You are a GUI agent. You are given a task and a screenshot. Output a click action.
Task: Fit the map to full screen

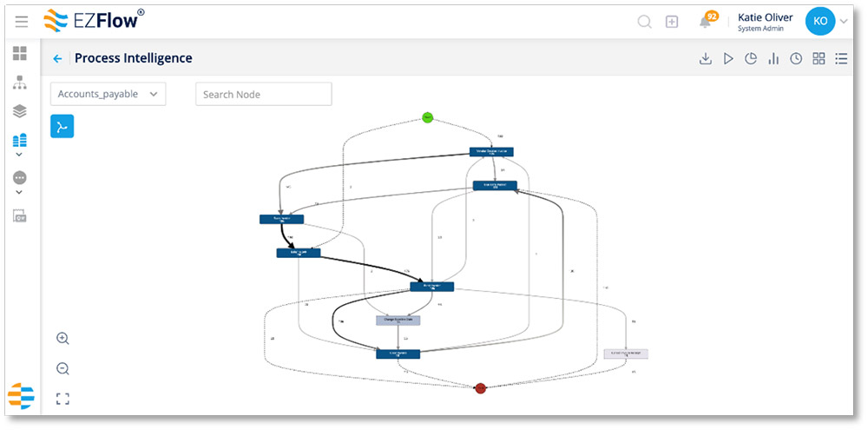(x=62, y=399)
